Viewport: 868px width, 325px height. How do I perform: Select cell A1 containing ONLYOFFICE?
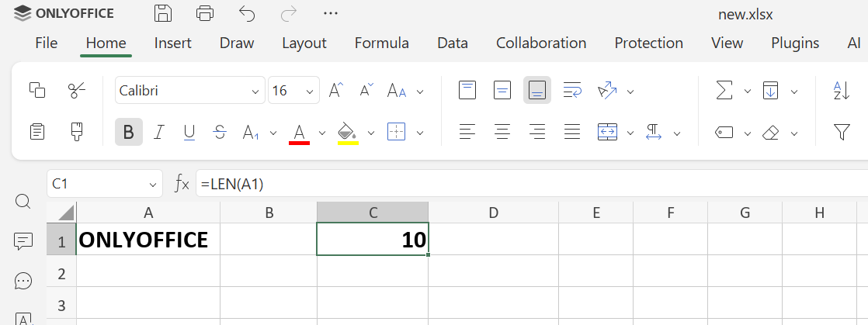click(148, 240)
